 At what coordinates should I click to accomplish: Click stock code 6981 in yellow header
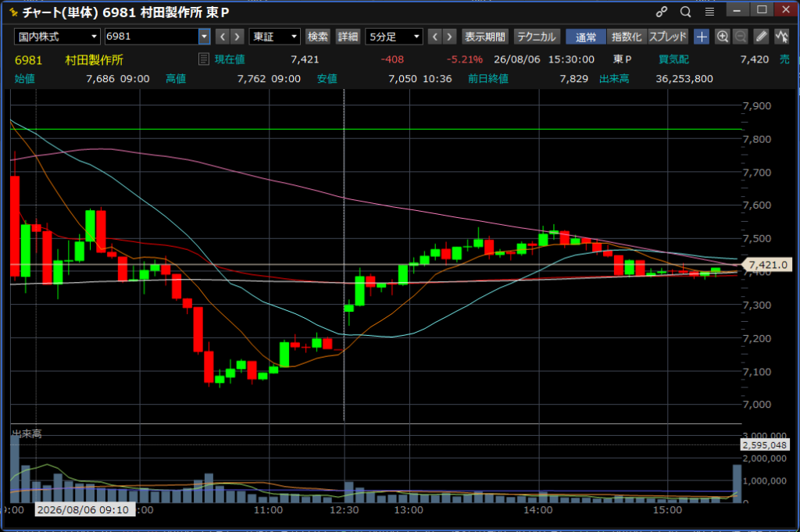[28, 60]
